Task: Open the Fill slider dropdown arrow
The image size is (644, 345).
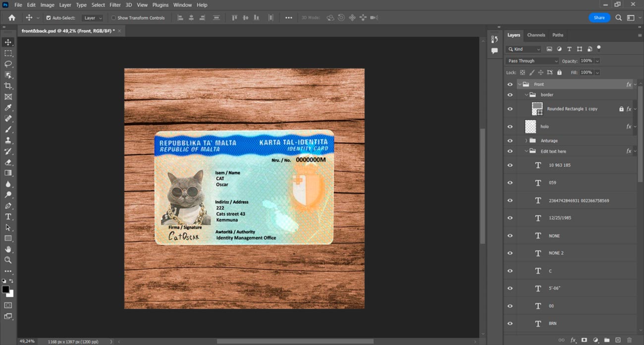Action: point(597,72)
